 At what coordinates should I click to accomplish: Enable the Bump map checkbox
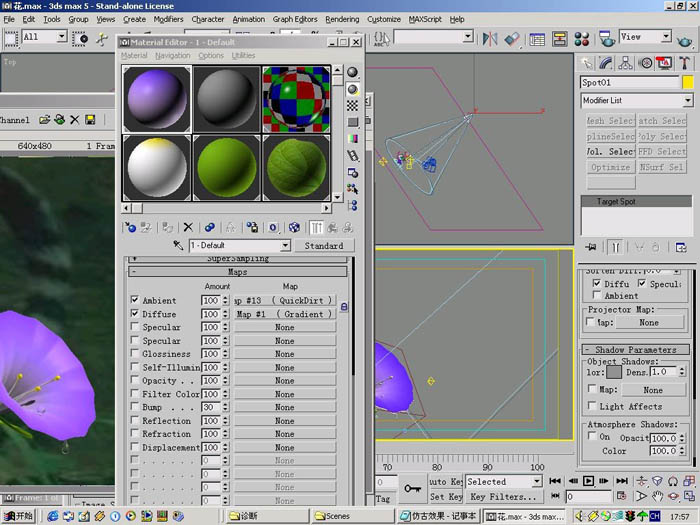pyautogui.click(x=134, y=406)
